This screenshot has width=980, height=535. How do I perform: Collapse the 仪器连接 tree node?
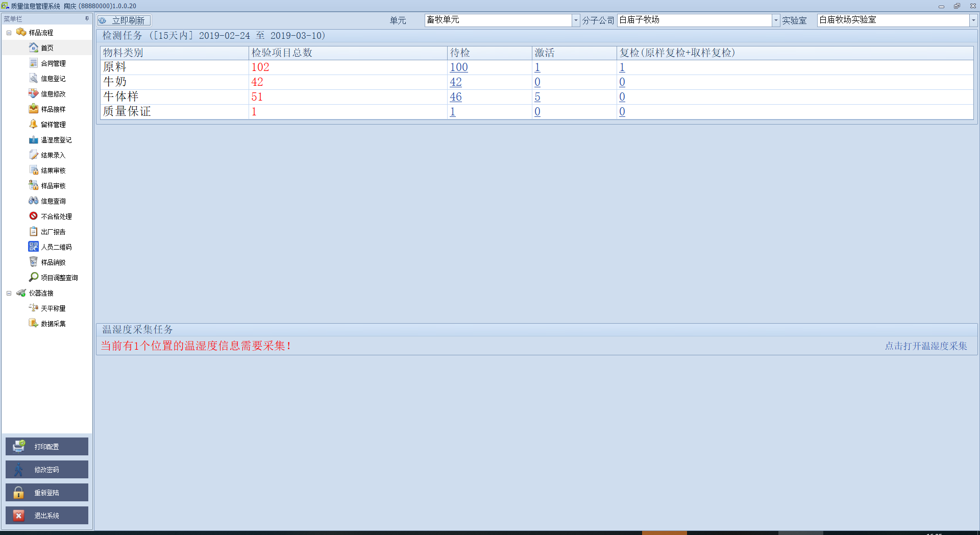(x=9, y=293)
